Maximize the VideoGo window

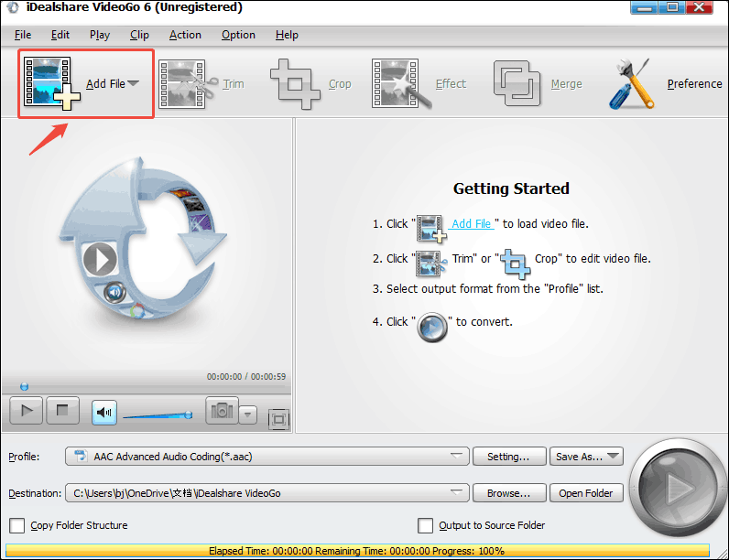pyautogui.click(x=672, y=7)
